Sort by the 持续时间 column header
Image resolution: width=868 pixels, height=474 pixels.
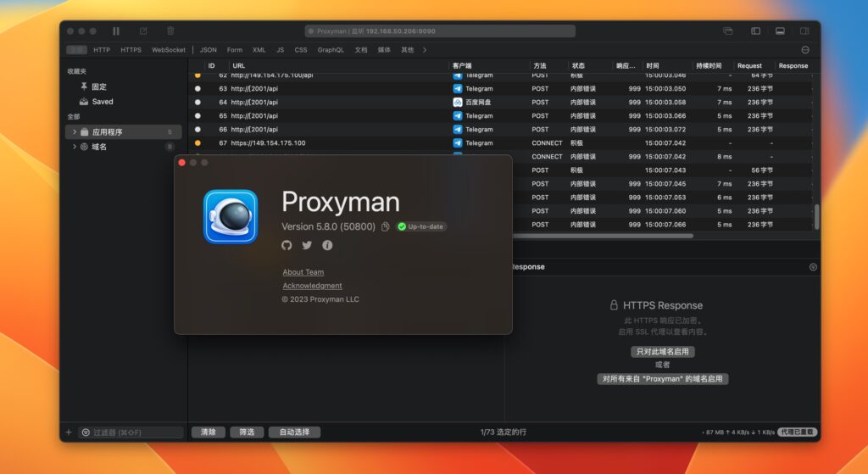(x=709, y=65)
